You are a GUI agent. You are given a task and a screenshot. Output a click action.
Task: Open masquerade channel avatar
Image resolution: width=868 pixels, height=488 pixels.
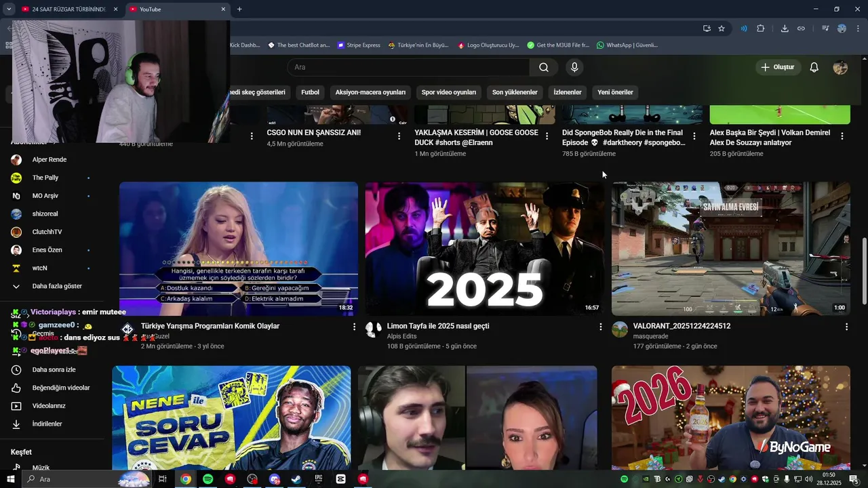(620, 329)
